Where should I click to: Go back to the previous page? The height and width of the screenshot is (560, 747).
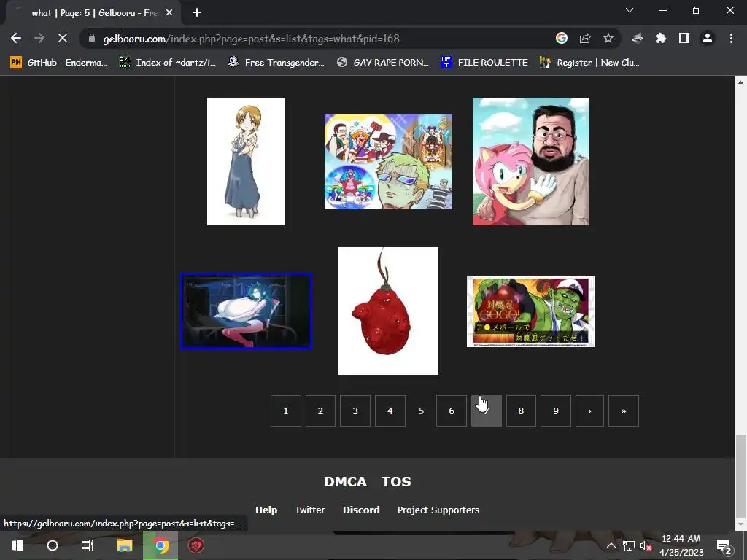tap(16, 38)
